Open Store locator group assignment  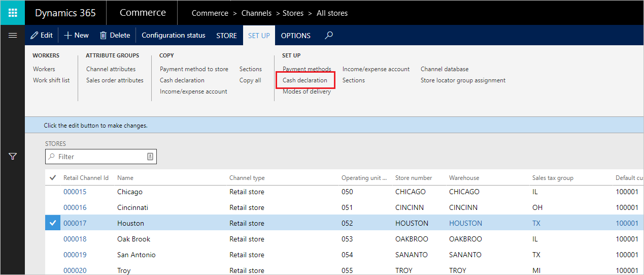(463, 80)
